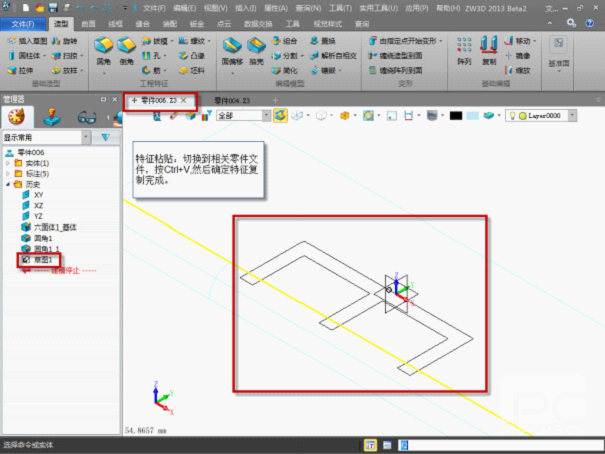Open the 全部 filter dropdown
Viewport: 605px width, 454px height.
(240, 116)
